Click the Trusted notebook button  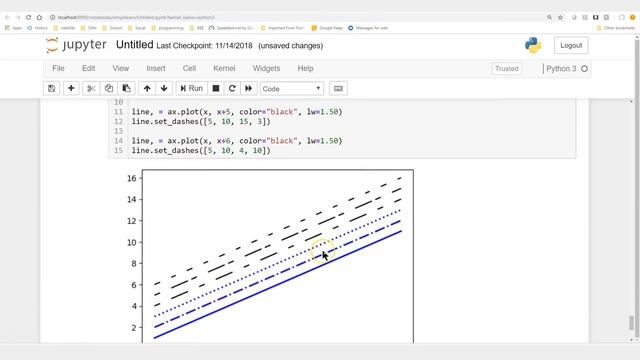coord(507,69)
